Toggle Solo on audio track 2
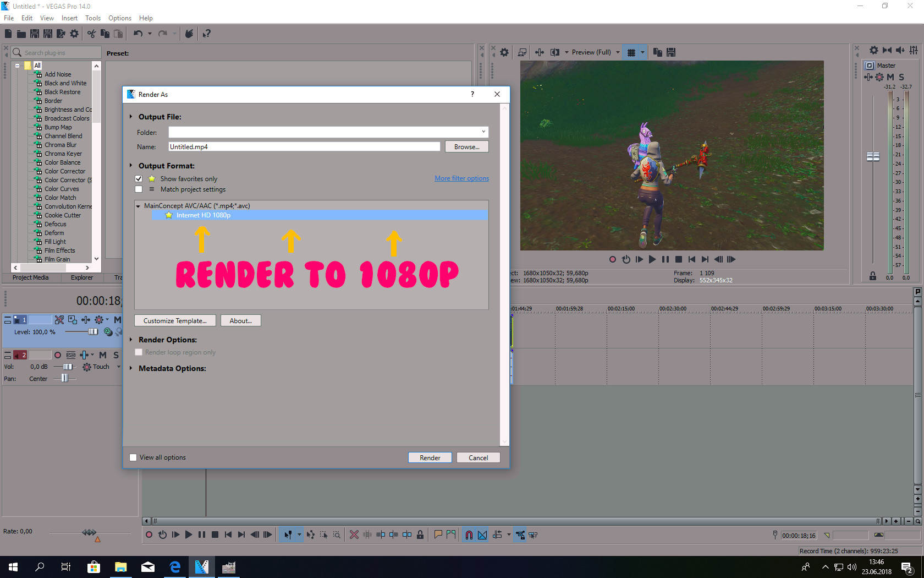Screen dimensions: 924x578 pos(116,355)
